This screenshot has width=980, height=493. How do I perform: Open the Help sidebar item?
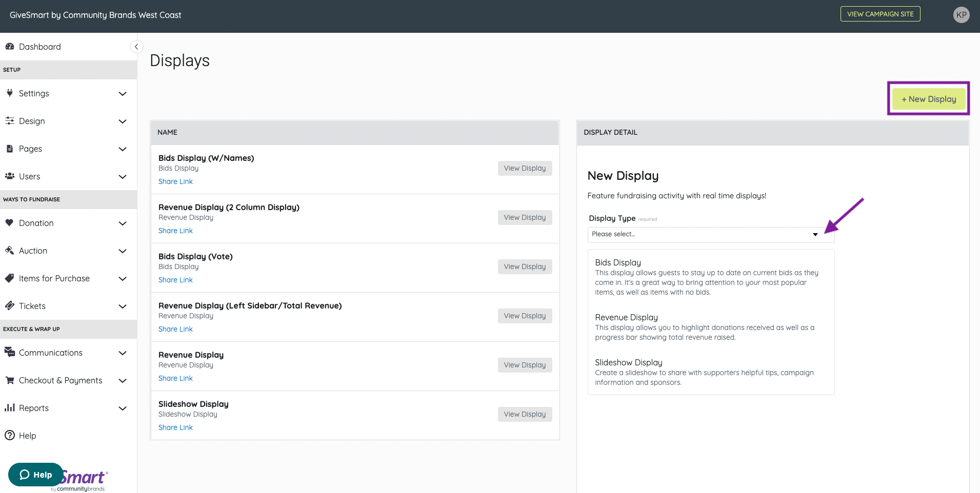(27, 436)
